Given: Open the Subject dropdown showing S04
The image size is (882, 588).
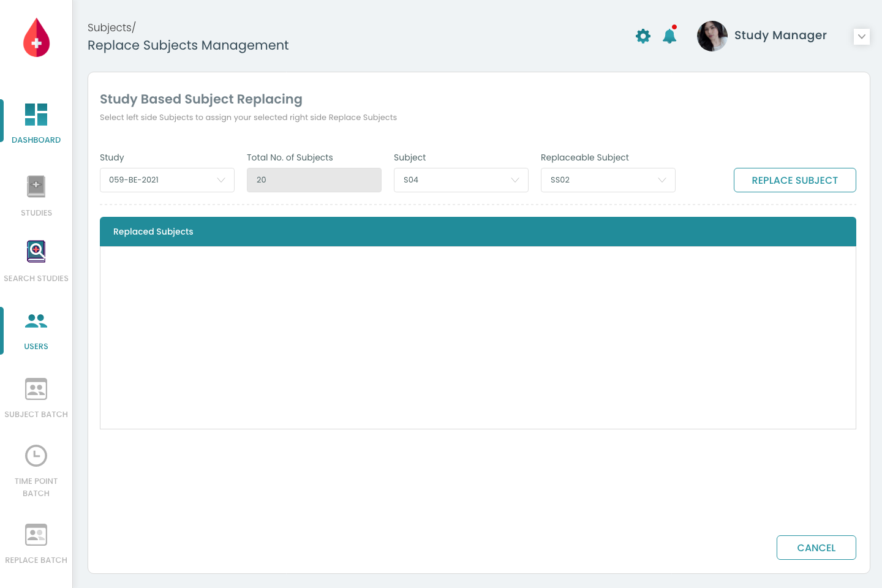Looking at the screenshot, I should pos(461,180).
